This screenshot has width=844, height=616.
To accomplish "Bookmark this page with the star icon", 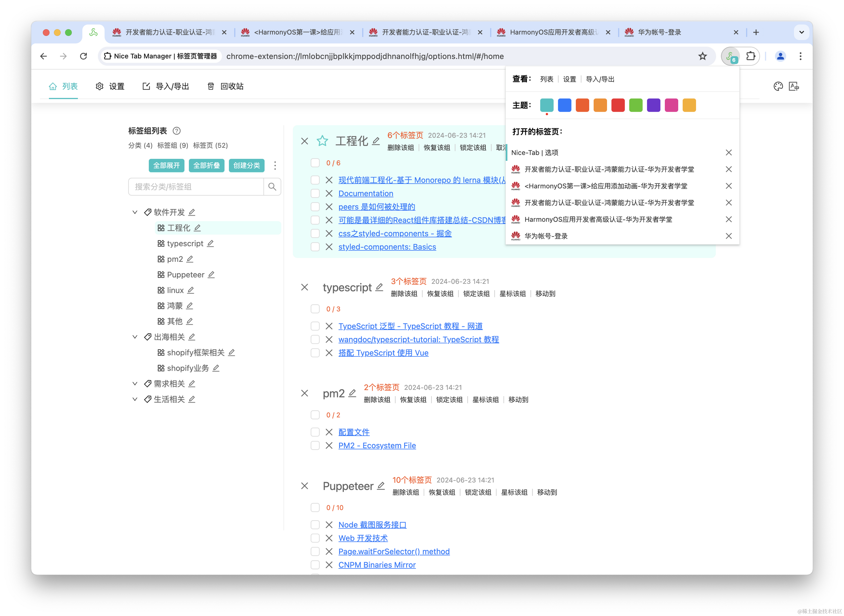I will pyautogui.click(x=702, y=56).
